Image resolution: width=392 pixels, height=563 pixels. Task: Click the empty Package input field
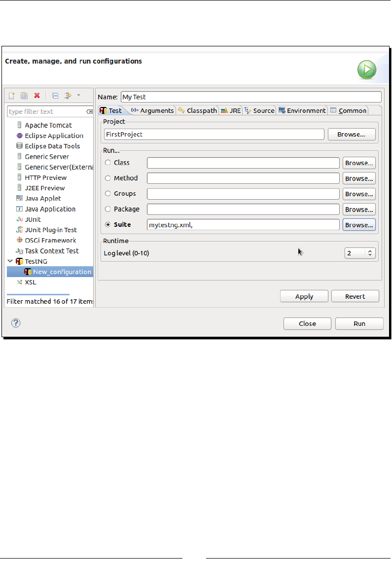243,210
